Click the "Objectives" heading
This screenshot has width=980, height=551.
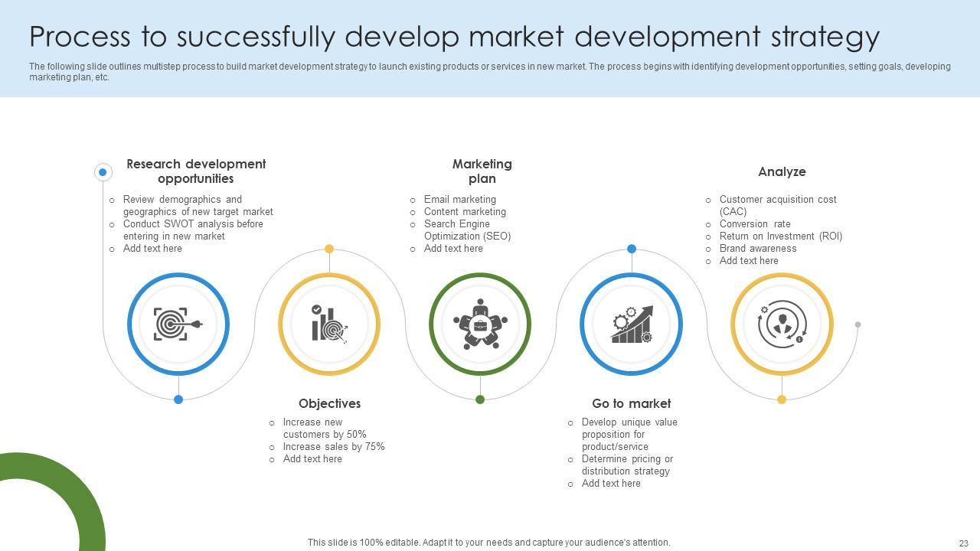pos(329,403)
